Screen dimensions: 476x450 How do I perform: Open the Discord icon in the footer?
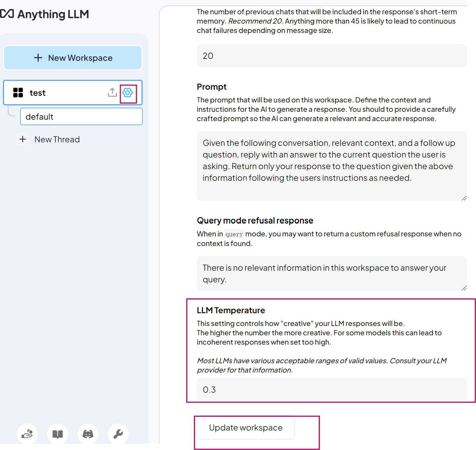[88, 434]
